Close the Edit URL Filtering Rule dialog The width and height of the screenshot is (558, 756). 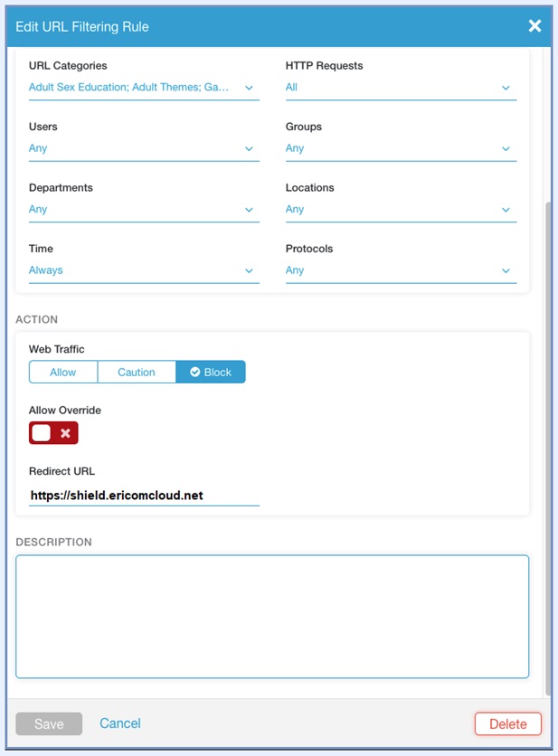[534, 26]
